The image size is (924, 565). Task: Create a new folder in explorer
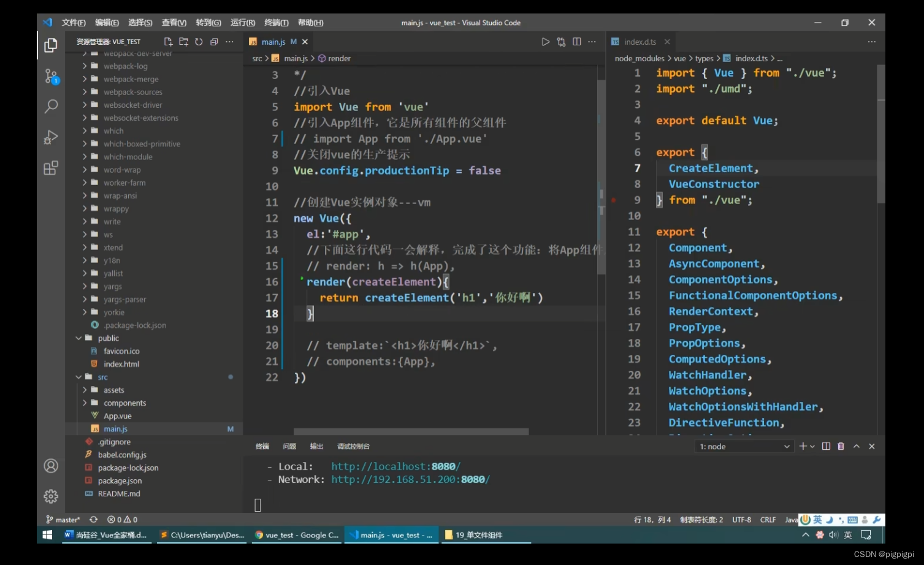pos(183,42)
